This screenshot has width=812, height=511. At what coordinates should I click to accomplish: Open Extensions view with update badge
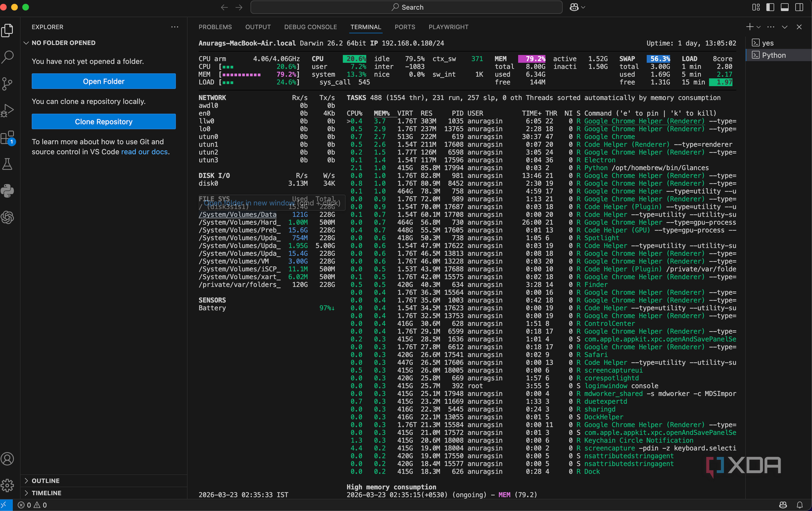(x=7, y=137)
